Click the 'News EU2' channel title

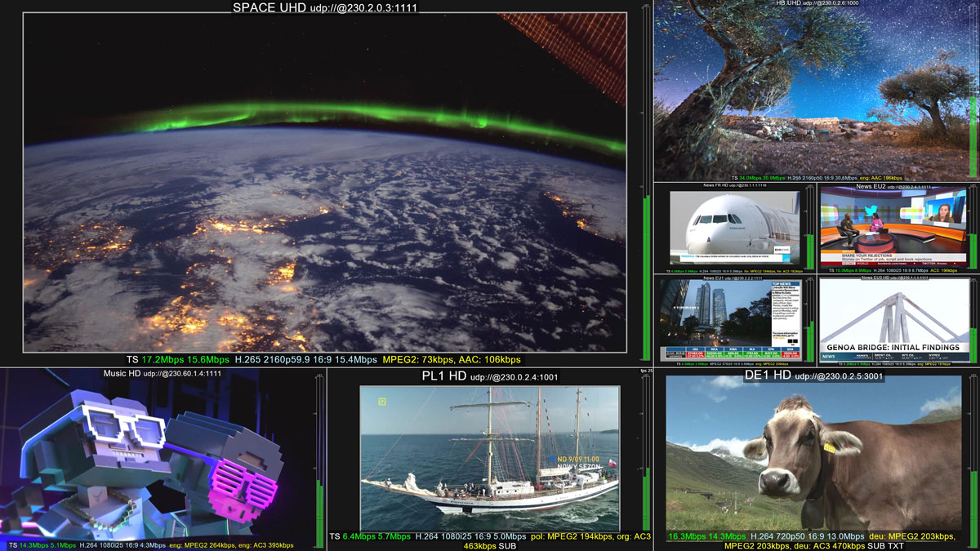pyautogui.click(x=871, y=186)
